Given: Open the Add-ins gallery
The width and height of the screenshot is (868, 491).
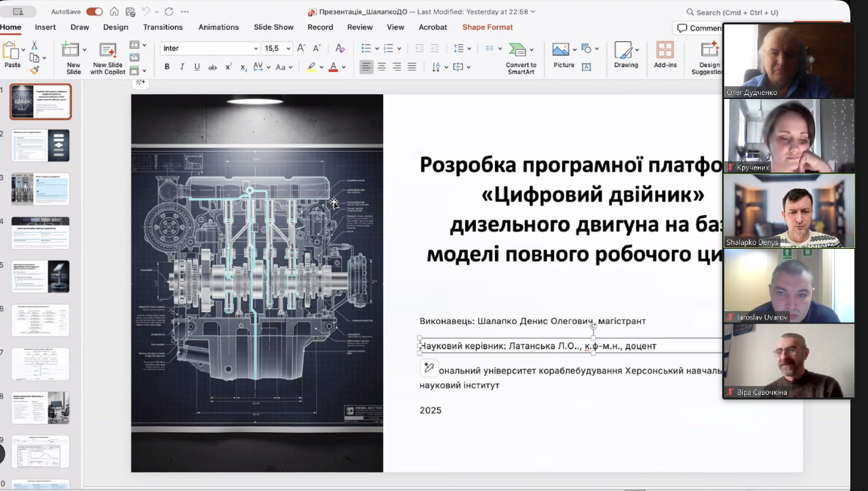Looking at the screenshot, I should (665, 54).
